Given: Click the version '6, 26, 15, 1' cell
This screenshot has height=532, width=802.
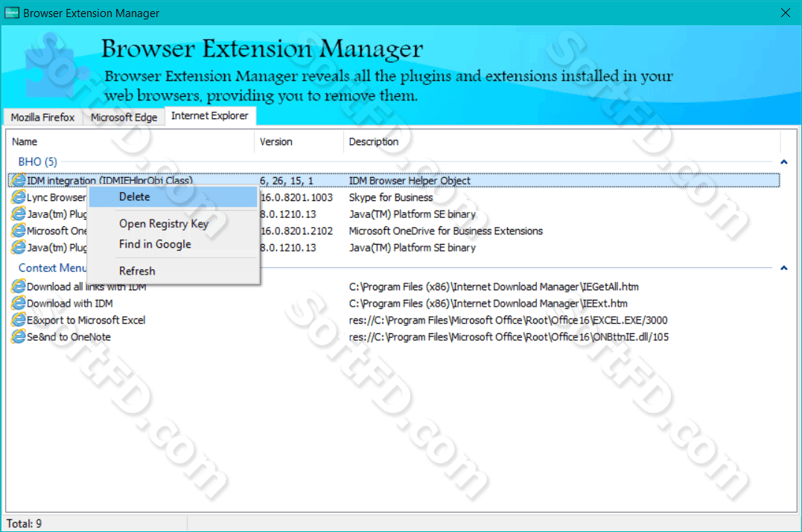Looking at the screenshot, I should (x=287, y=180).
